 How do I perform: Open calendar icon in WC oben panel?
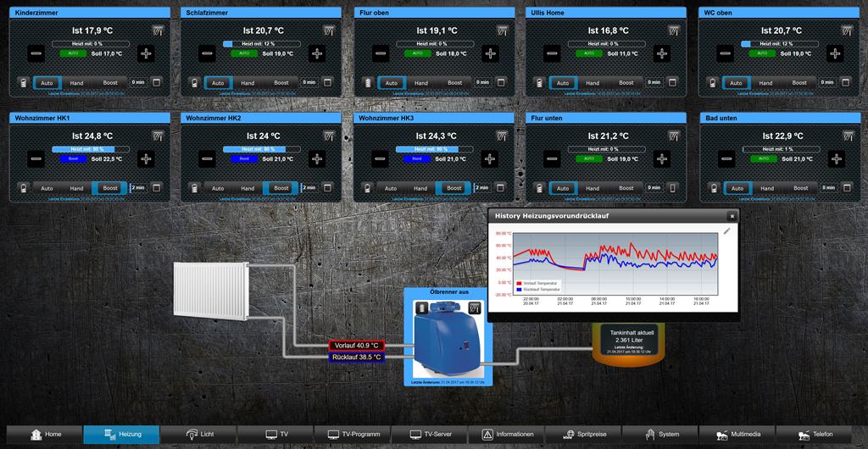845,82
